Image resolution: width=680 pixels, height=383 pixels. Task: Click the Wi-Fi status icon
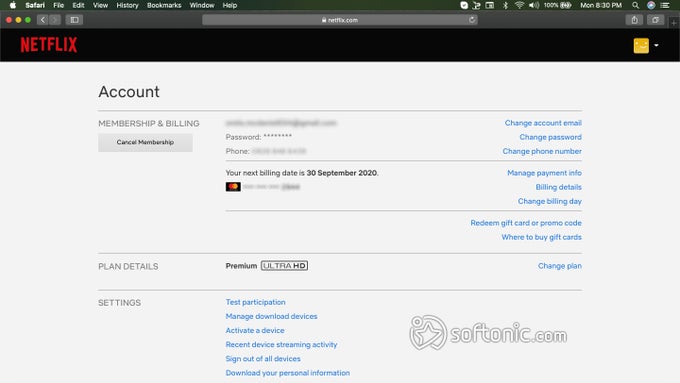[519, 5]
